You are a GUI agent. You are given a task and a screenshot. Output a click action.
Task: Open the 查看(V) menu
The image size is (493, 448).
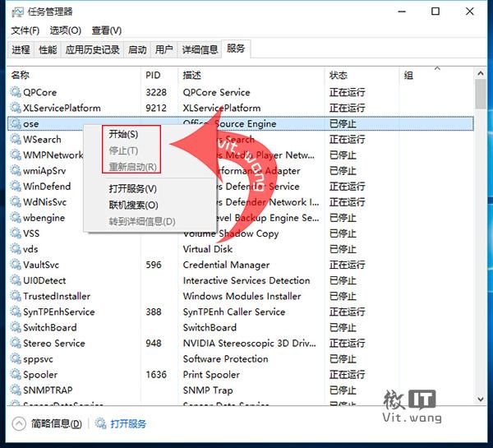[107, 30]
